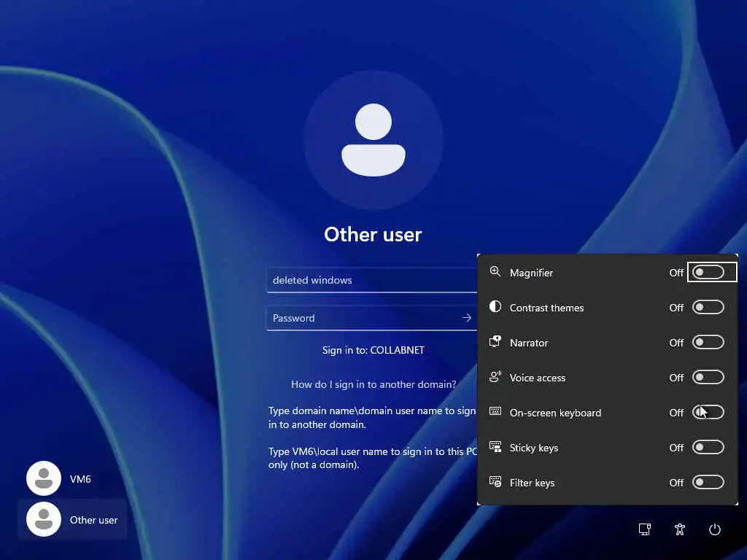
Task: Click the Narrator icon
Action: point(495,341)
